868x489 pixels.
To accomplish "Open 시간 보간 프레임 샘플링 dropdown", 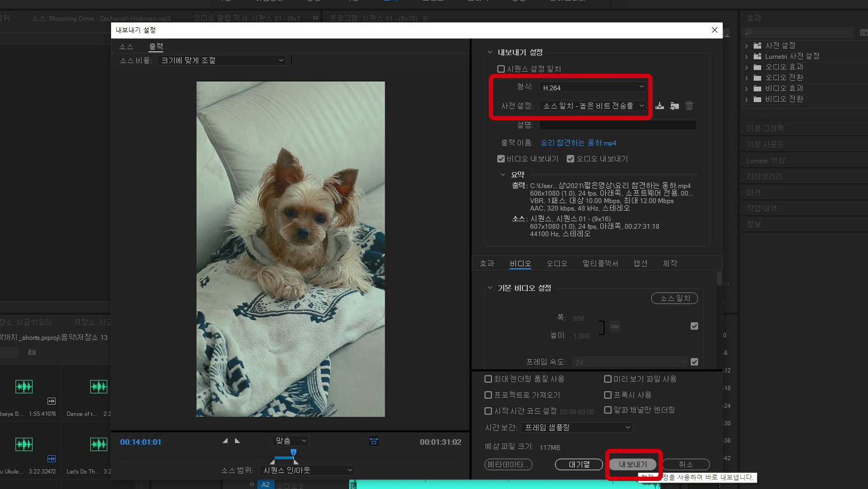I will [577, 428].
